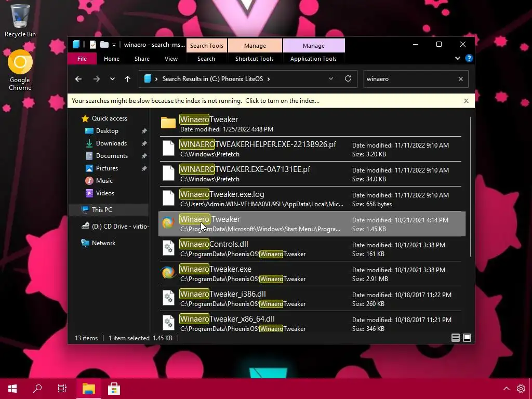Open Pictures in Quick access
Screen dimensions: 532x399
click(107, 168)
